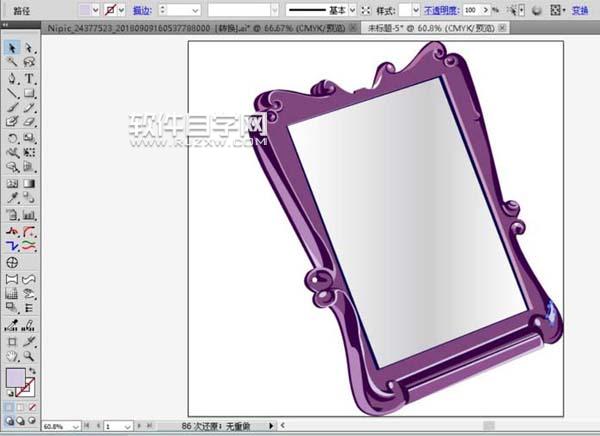Select the Pencil tool

pos(29,107)
